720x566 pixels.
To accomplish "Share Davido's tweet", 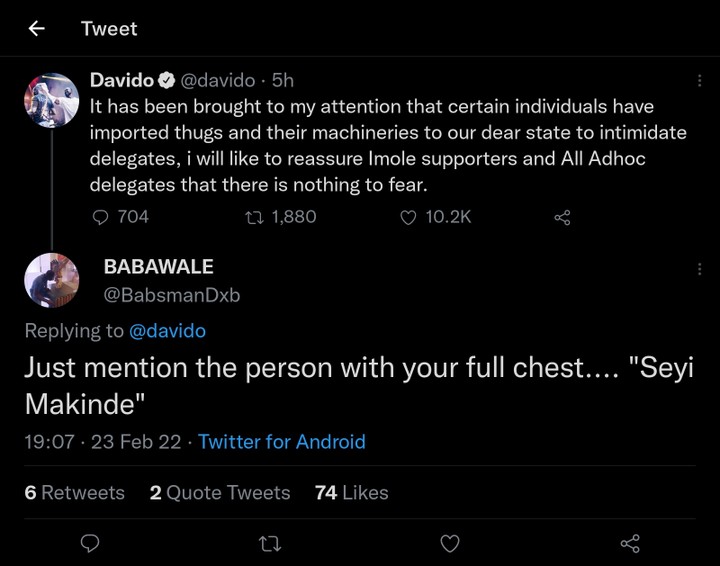I will pos(562,217).
